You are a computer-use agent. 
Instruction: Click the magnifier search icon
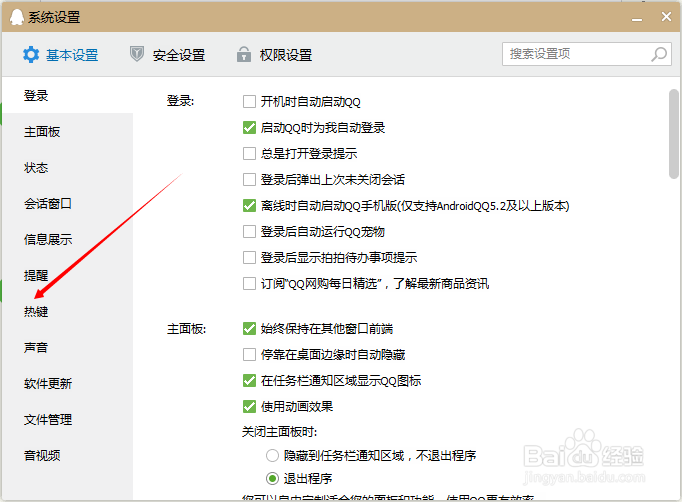[x=659, y=54]
